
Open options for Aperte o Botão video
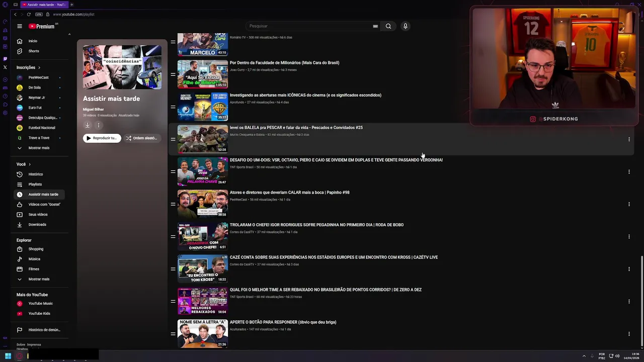coord(629,334)
